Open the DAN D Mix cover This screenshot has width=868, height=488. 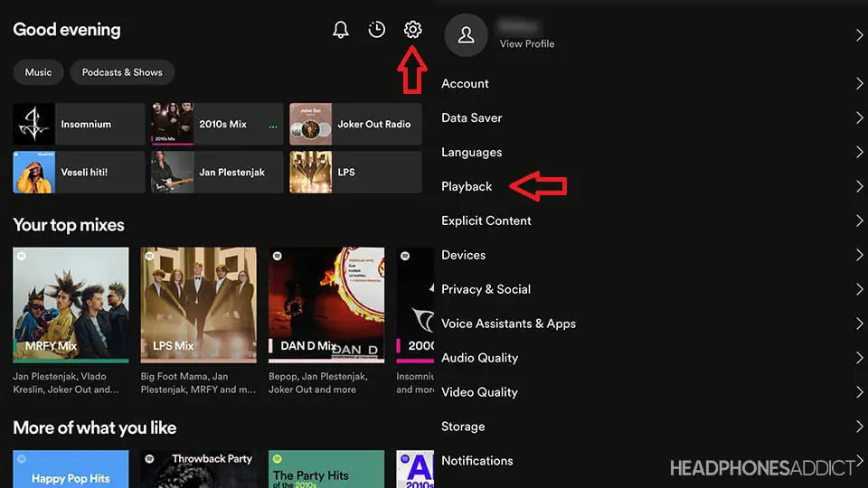[x=326, y=305]
